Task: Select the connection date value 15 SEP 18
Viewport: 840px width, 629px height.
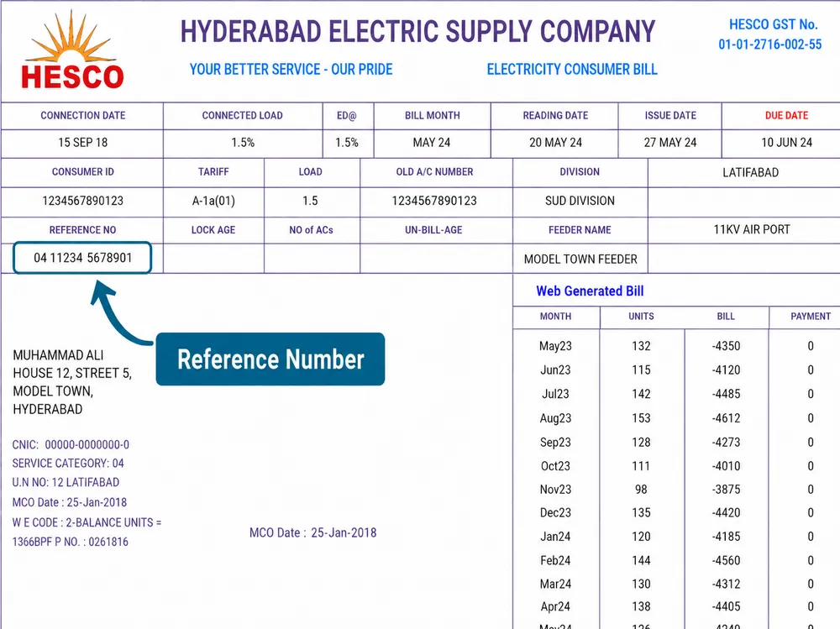Action: coord(82,143)
